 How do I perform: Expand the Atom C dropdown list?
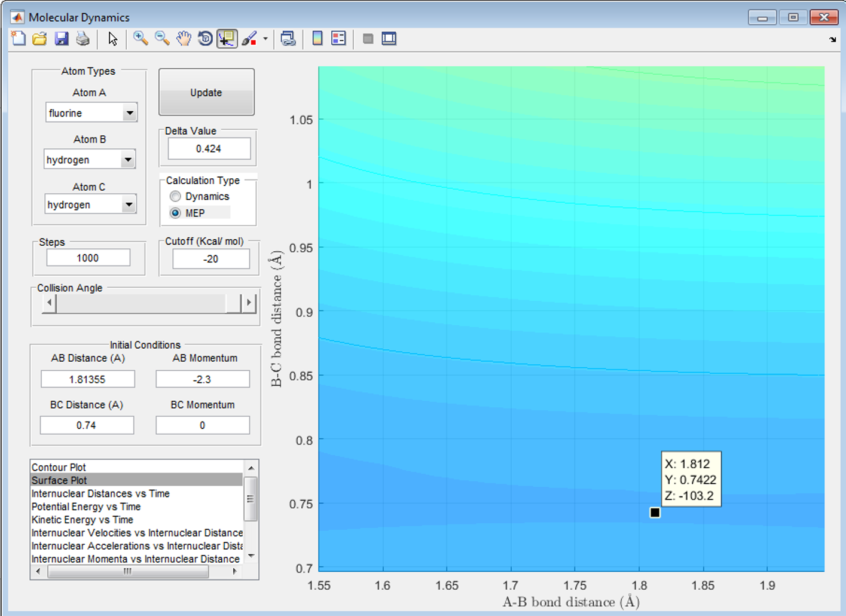click(129, 205)
